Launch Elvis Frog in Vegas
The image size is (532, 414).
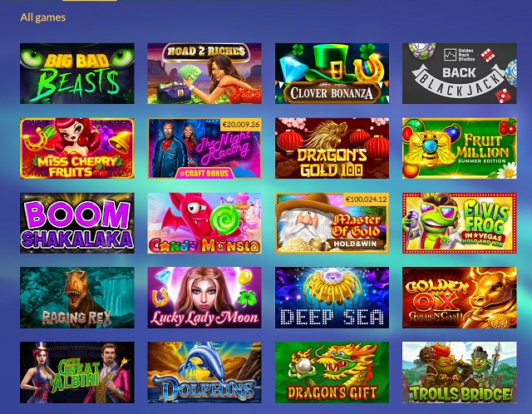[x=460, y=224]
